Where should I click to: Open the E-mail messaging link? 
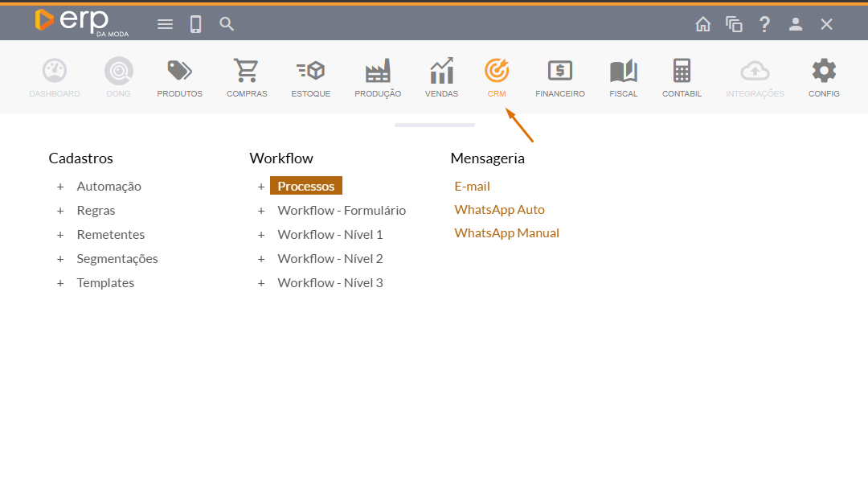coord(472,186)
